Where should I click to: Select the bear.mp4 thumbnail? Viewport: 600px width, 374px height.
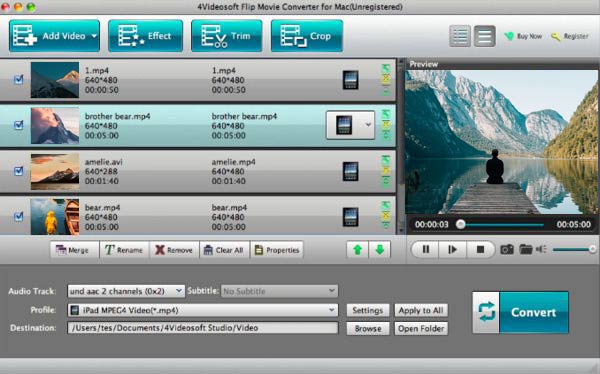click(55, 216)
